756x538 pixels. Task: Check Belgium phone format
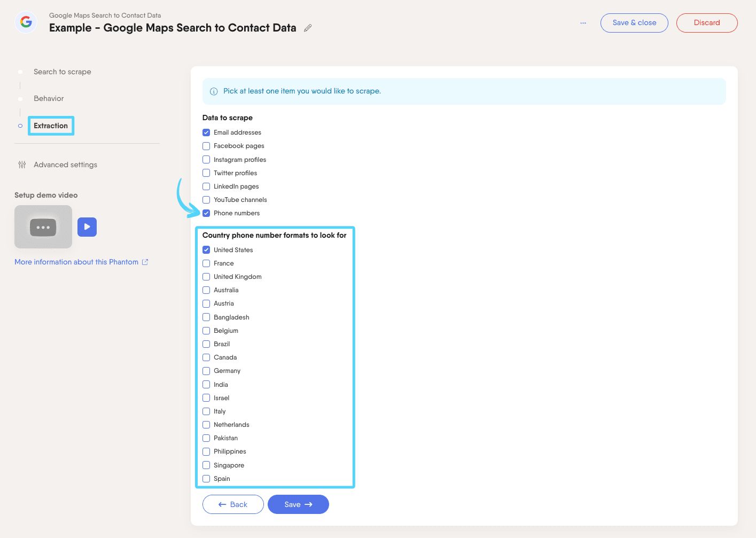coord(206,331)
